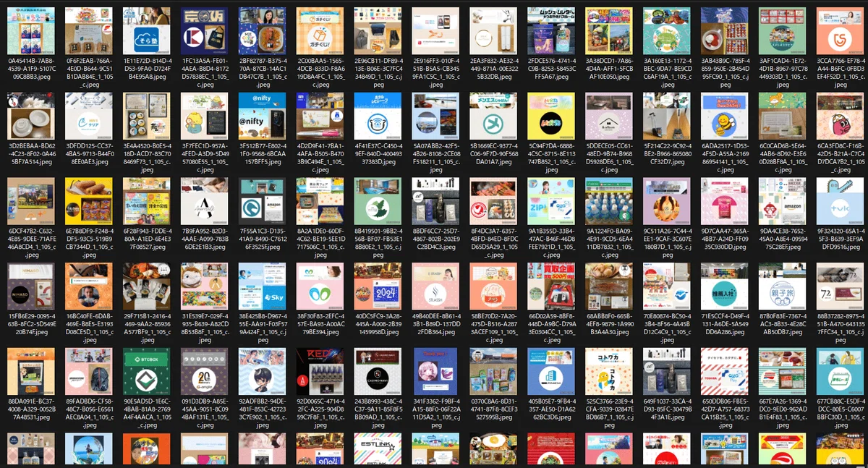Click filename text starting 9DA4CE38-7652
The width and height of the screenshot is (868, 468).
point(783,239)
